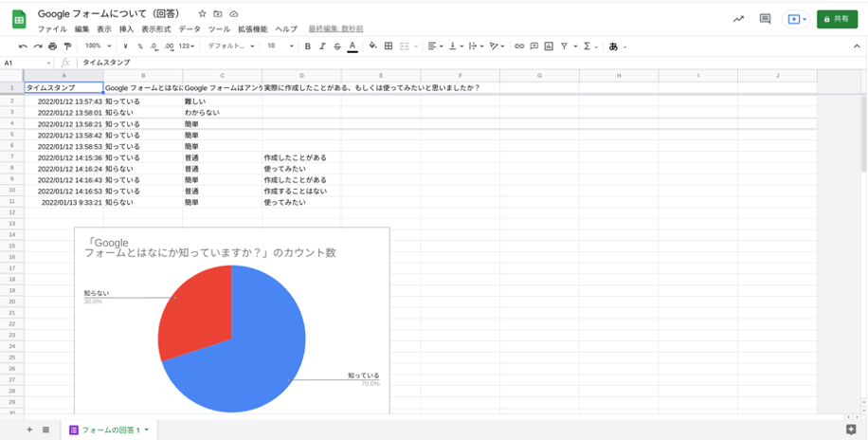Open the cell borders menu

pyautogui.click(x=389, y=46)
